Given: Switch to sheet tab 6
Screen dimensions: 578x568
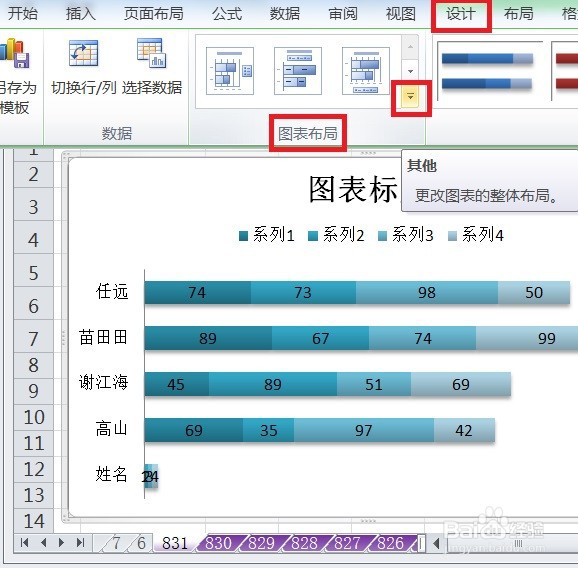Looking at the screenshot, I should click(x=141, y=543).
